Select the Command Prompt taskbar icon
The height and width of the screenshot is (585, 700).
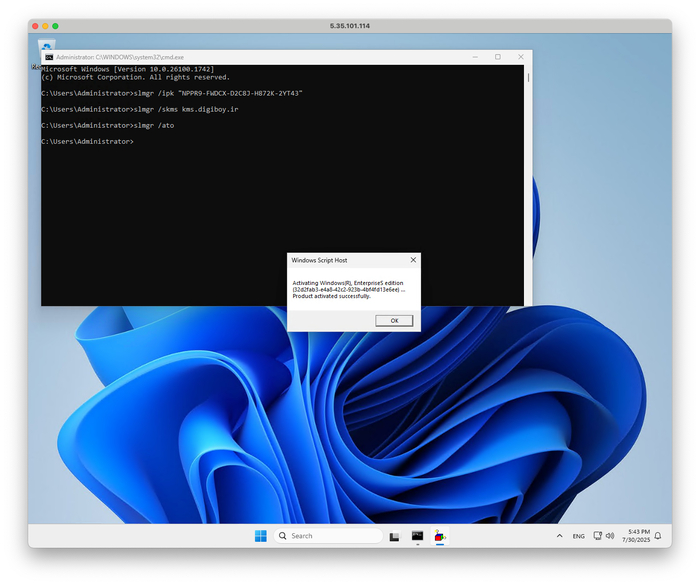418,536
